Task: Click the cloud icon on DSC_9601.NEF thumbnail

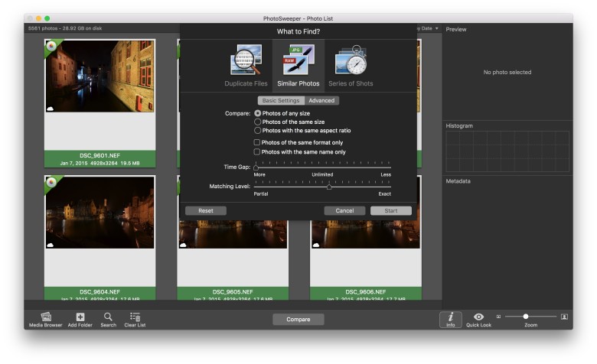Action: (x=51, y=109)
